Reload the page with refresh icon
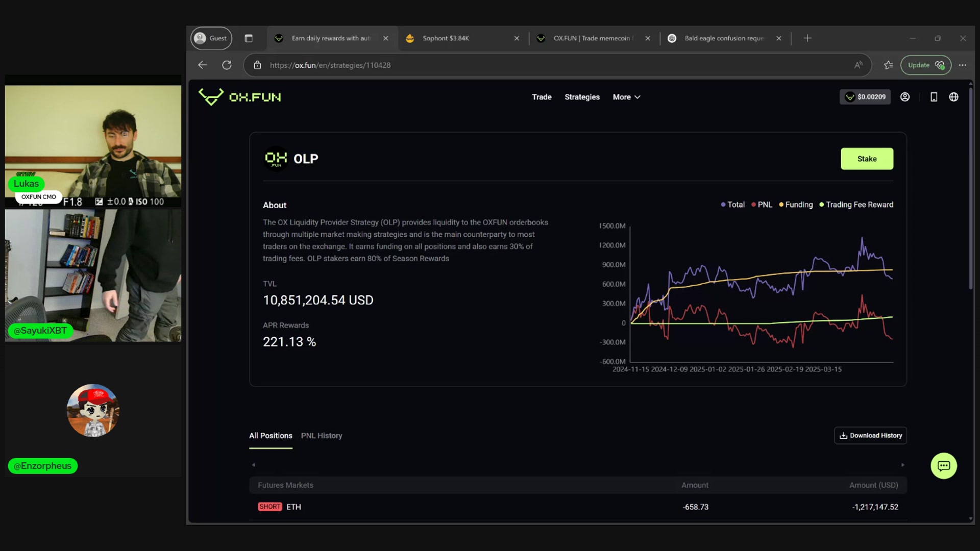Screen dimensions: 980x551 (227, 65)
